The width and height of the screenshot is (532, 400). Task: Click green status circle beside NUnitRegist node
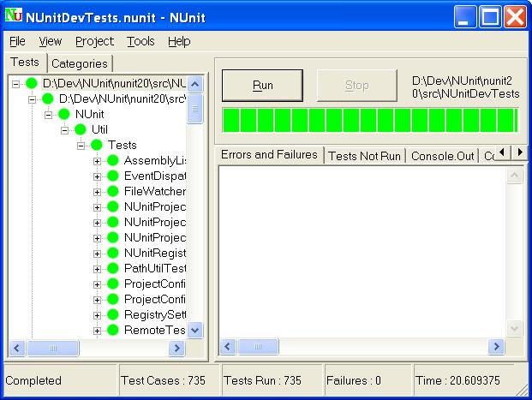(x=112, y=253)
